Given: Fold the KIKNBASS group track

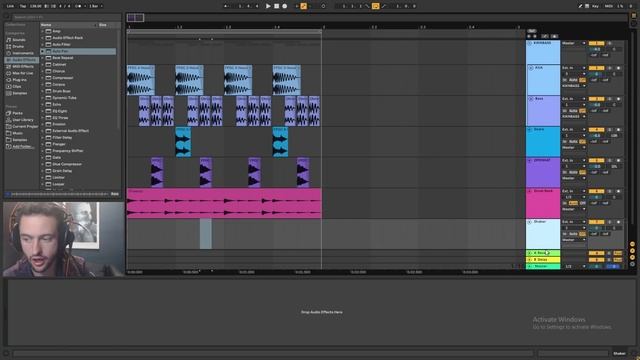Looking at the screenshot, I should pos(530,43).
